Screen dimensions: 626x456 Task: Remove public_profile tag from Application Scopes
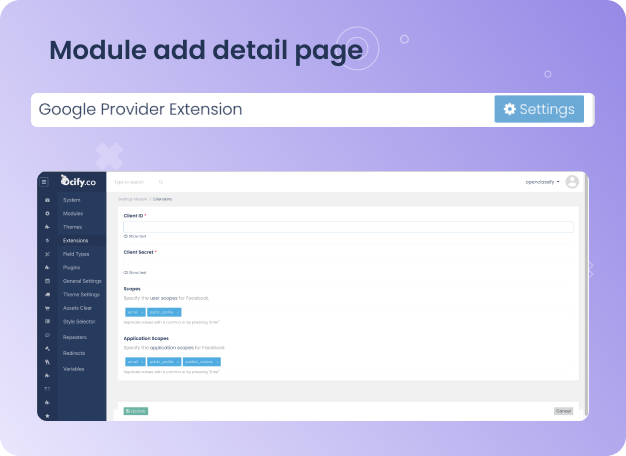tap(177, 361)
